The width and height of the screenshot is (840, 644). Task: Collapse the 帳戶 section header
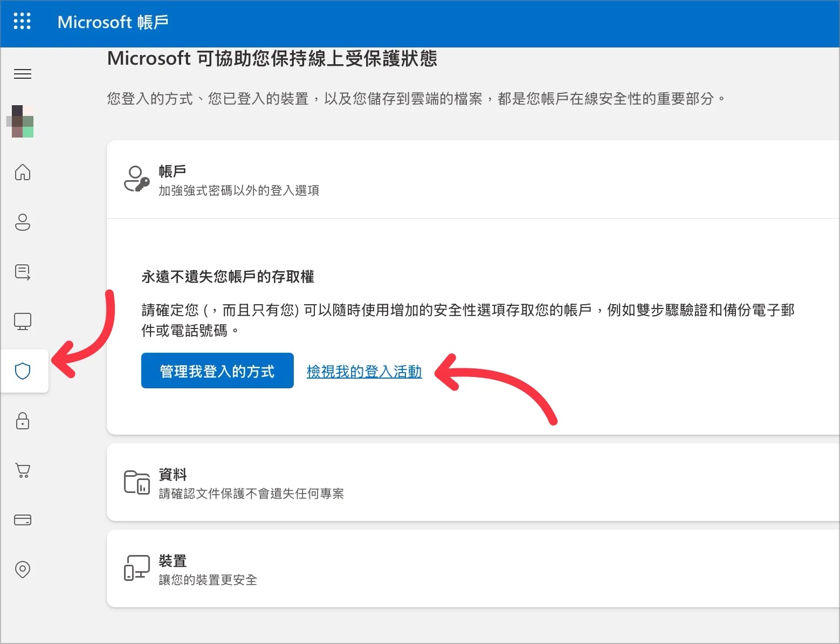pyautogui.click(x=473, y=180)
